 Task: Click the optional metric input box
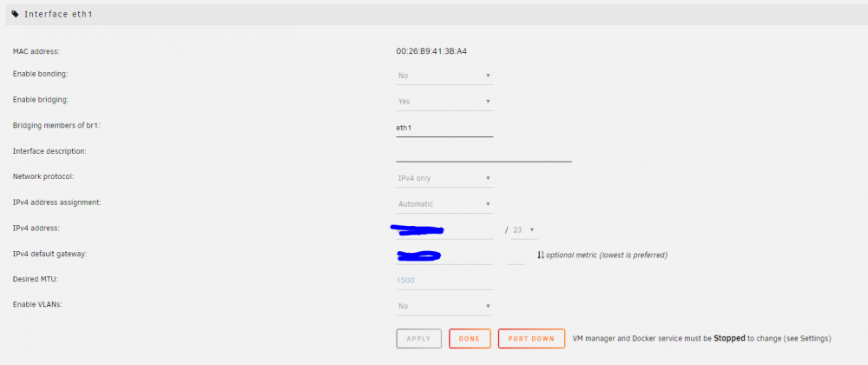(x=516, y=255)
